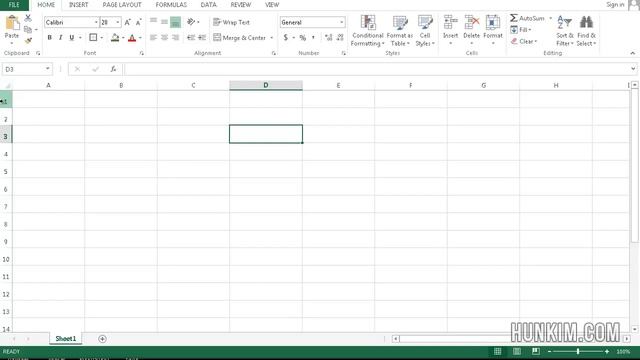Apply Accounting dollar format

pos(286,38)
